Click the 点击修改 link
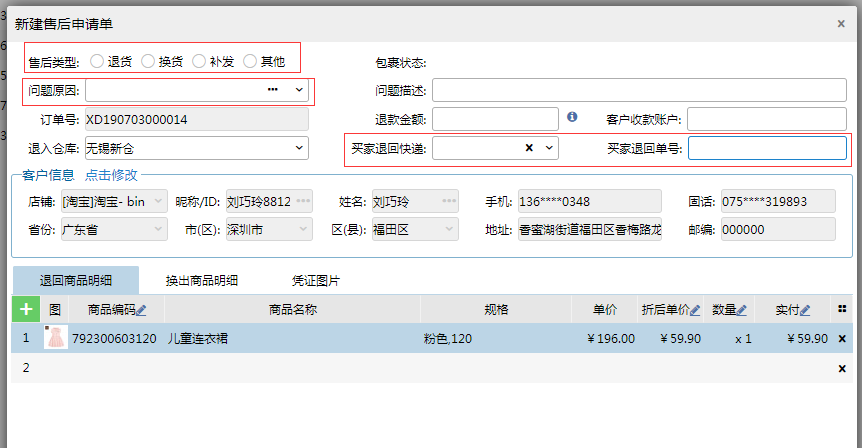 [x=111, y=175]
